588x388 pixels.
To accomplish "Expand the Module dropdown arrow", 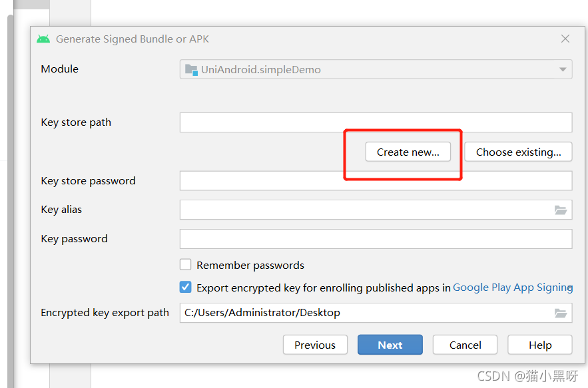I will pyautogui.click(x=563, y=69).
